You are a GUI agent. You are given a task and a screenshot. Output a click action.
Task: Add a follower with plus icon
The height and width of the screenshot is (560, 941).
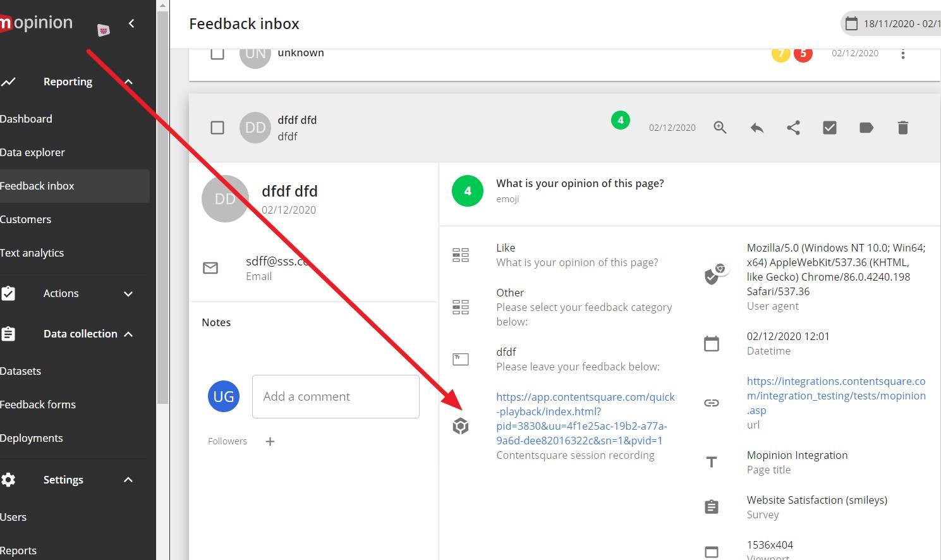pos(270,441)
